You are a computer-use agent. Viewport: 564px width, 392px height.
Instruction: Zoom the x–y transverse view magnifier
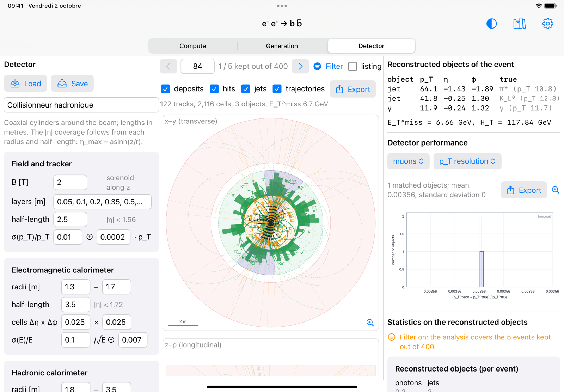(x=370, y=323)
